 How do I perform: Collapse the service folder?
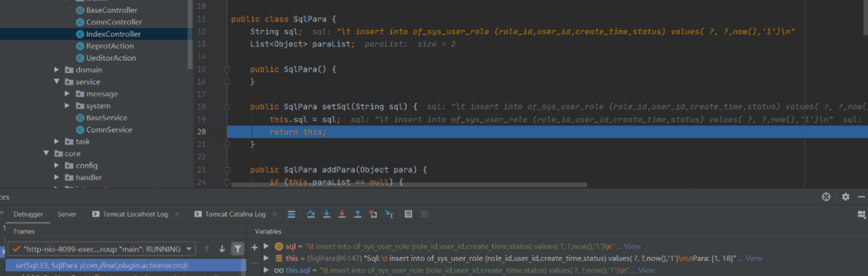click(58, 82)
